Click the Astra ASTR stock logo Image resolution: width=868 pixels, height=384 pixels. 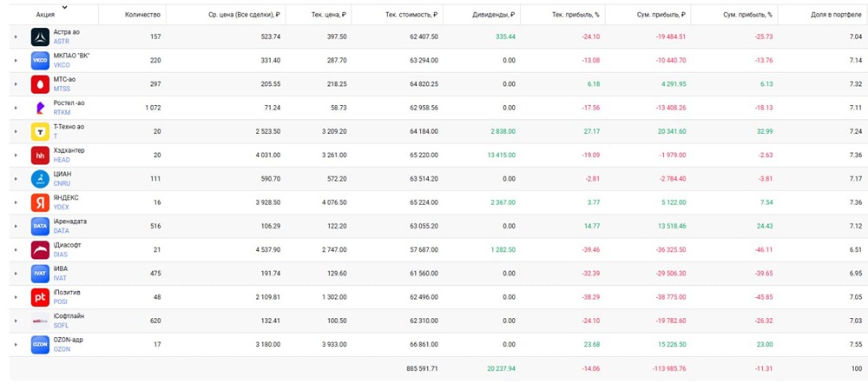pyautogui.click(x=41, y=36)
